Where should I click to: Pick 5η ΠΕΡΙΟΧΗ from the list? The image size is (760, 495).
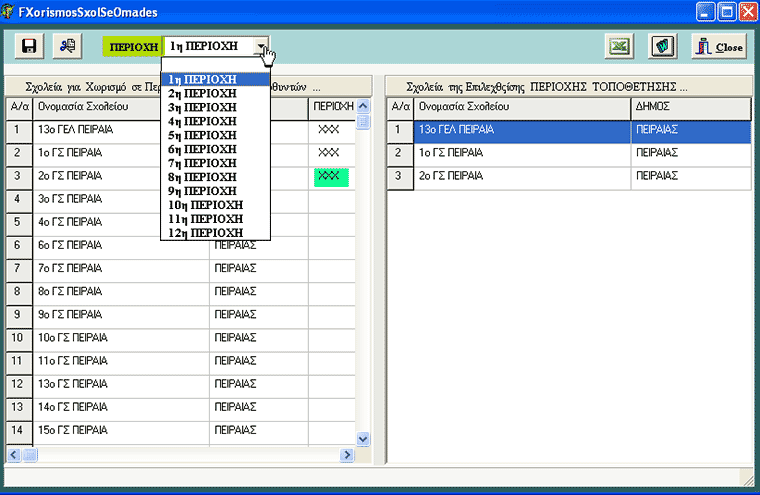click(x=202, y=135)
